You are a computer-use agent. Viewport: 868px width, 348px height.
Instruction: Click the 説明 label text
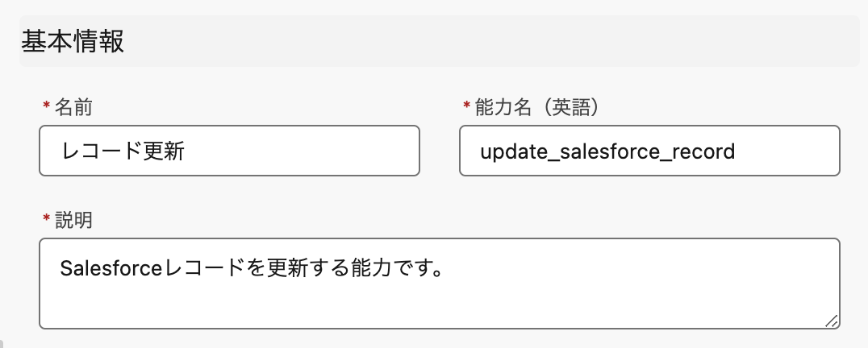point(73,220)
